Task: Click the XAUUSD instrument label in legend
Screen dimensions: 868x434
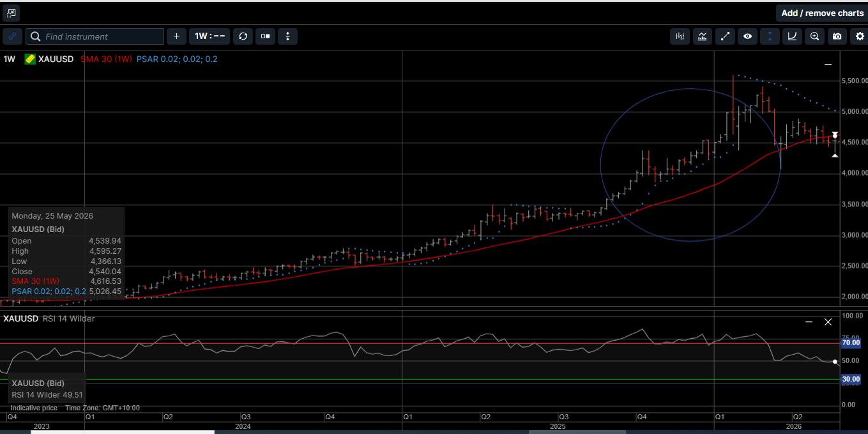Action: [56, 59]
